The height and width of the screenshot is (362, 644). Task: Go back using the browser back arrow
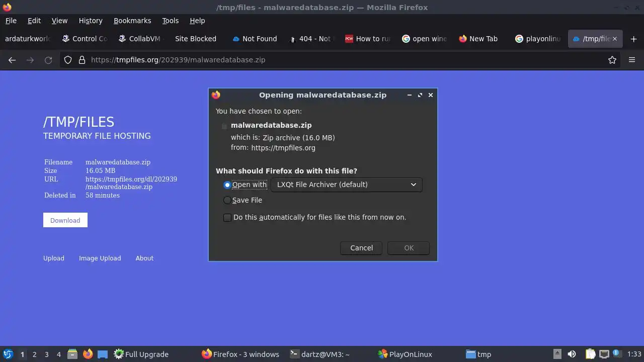tap(12, 60)
